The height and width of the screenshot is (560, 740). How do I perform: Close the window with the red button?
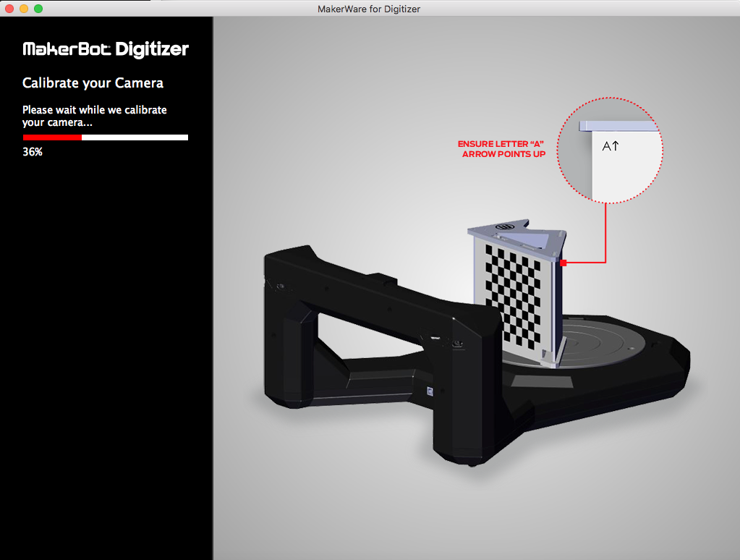click(x=9, y=9)
